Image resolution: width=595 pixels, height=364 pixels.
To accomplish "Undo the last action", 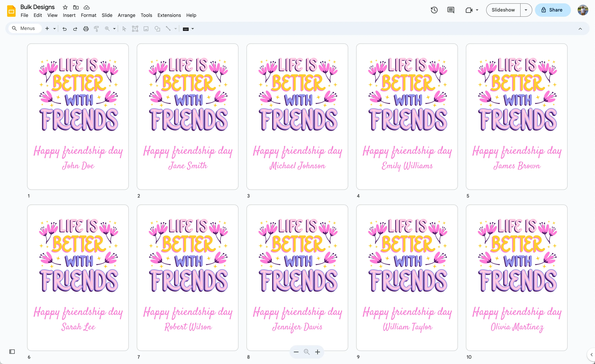I will click(x=65, y=28).
